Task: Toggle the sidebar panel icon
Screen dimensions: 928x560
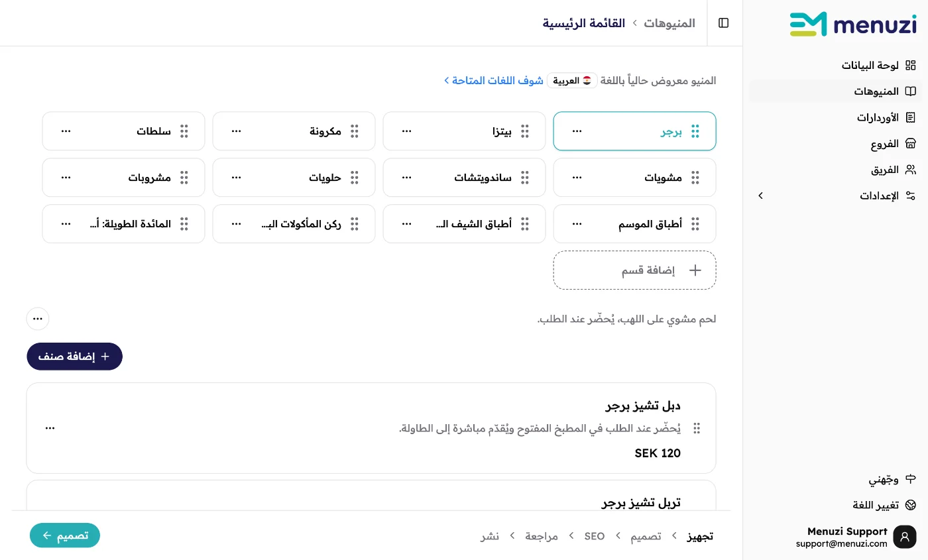Action: (724, 23)
